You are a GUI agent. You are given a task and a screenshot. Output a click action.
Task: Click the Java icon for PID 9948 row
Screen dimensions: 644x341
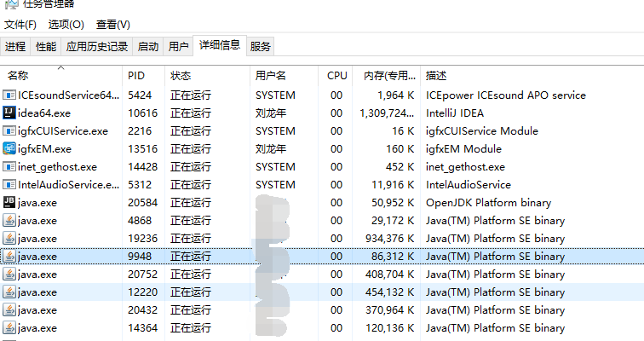coord(9,257)
